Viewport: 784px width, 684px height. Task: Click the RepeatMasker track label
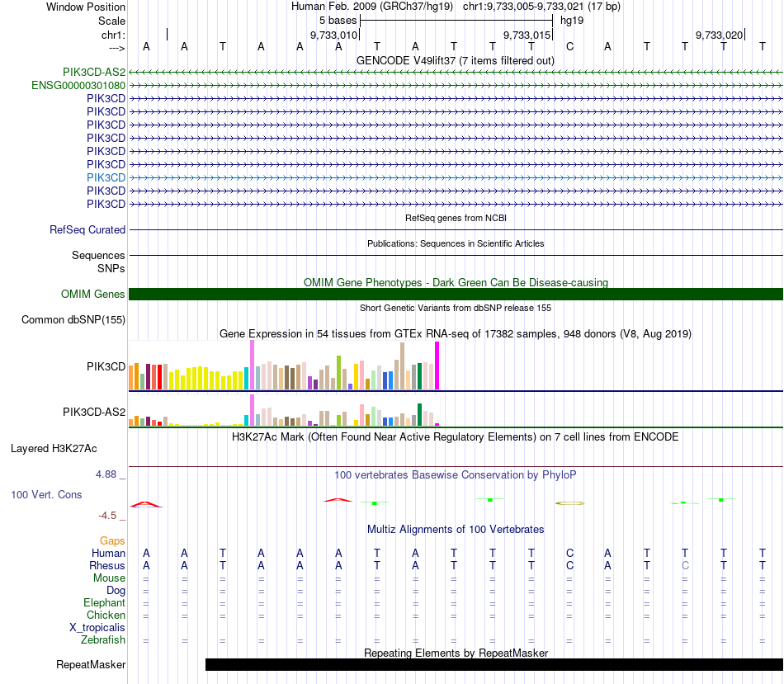(91, 664)
